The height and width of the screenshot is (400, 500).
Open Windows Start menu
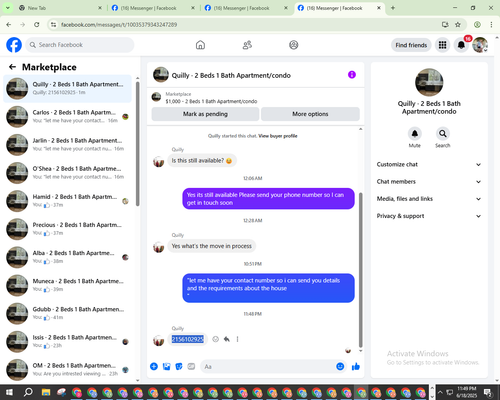point(9,392)
